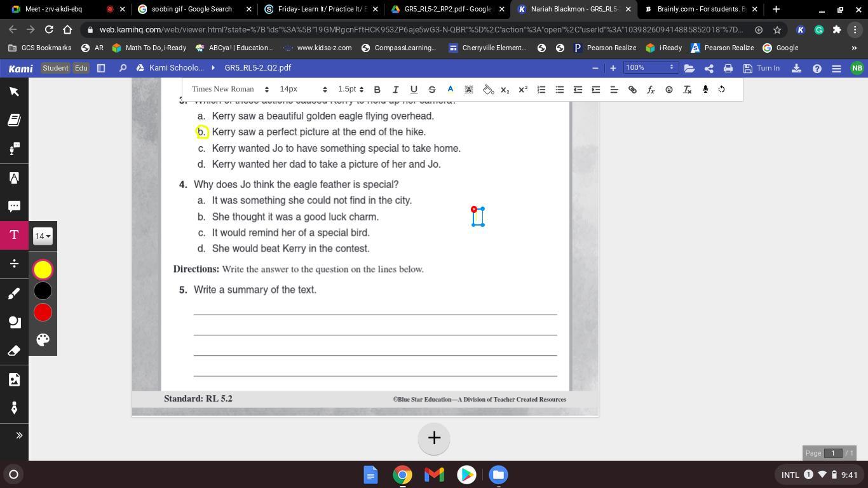Screen dimensions: 868x488
Task: Increase the text indent
Action: pyautogui.click(x=596, y=90)
